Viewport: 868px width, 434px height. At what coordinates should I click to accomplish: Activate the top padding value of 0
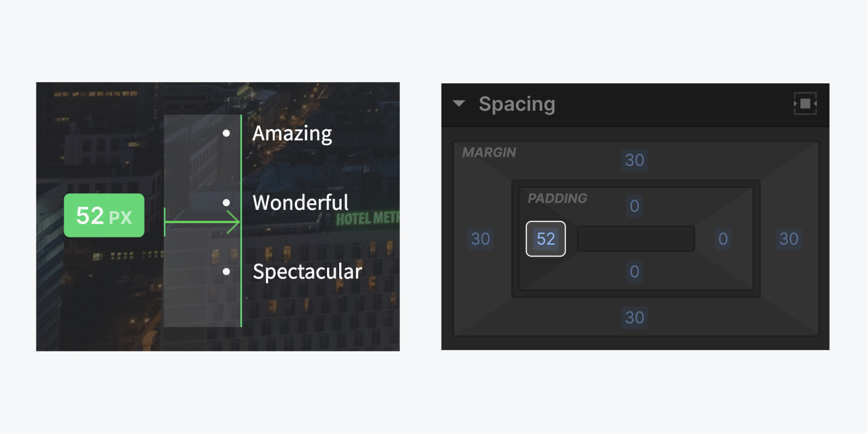point(634,206)
